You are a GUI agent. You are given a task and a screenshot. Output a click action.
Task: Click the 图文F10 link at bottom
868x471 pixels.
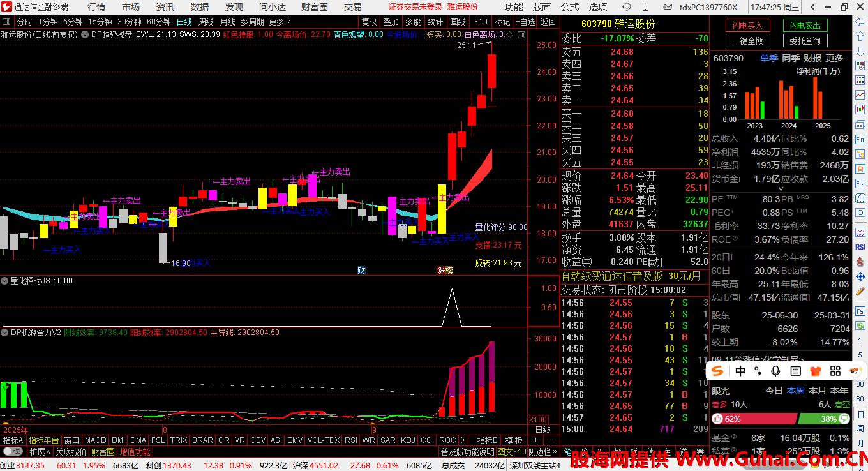point(513,452)
